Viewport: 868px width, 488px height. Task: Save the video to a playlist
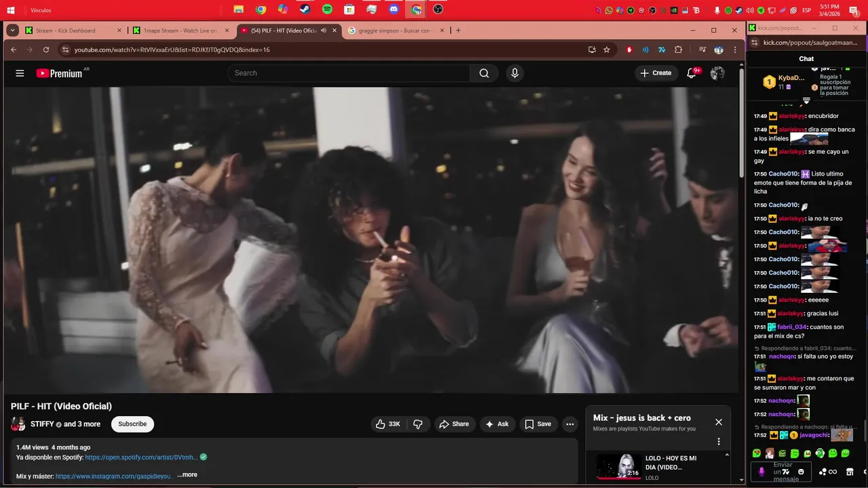[538, 424]
